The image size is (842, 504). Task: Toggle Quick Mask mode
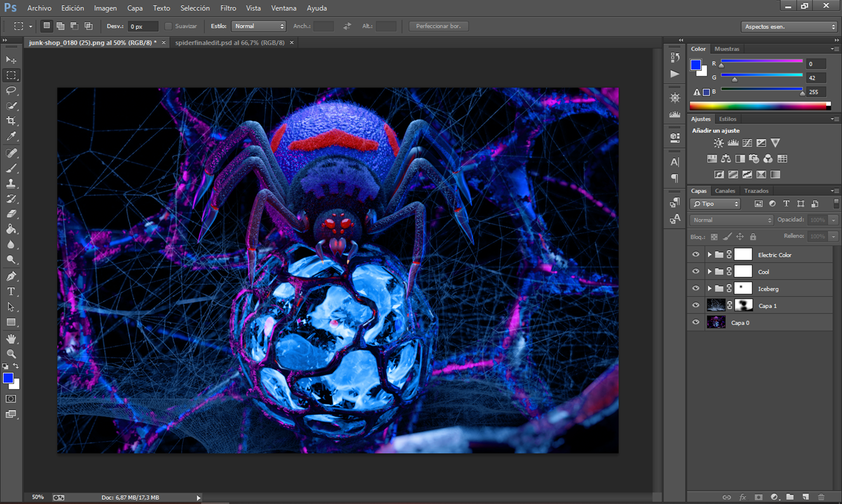[x=11, y=399]
